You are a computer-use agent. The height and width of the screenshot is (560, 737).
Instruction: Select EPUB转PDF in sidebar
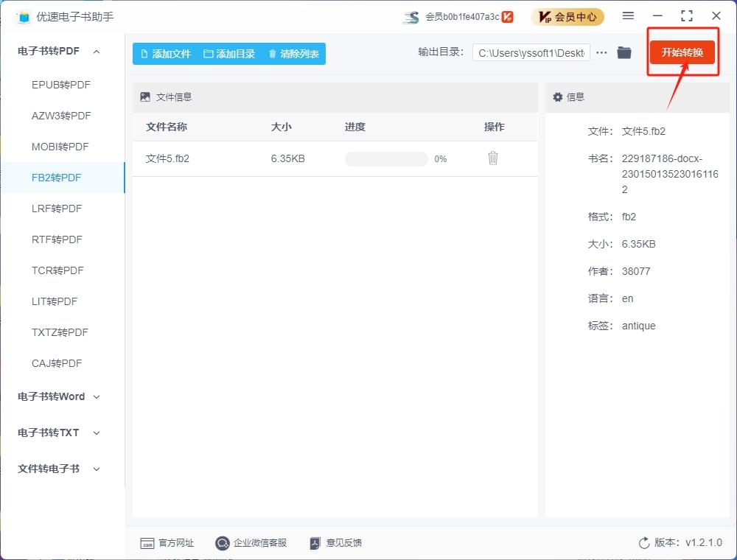pyautogui.click(x=60, y=85)
